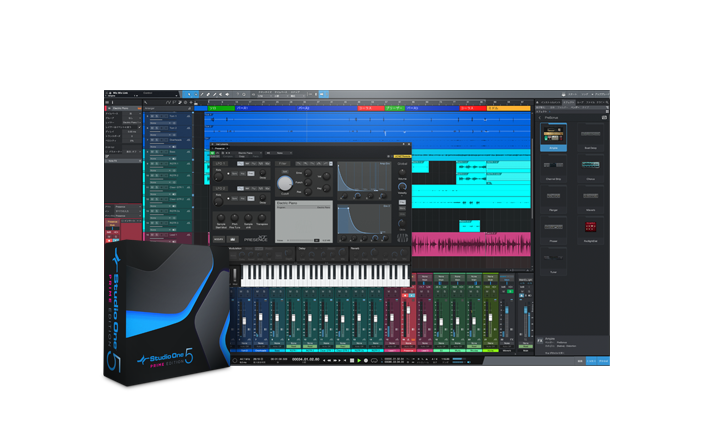Click the Presence plugin tab
705x421 pixels.
(x=220, y=148)
